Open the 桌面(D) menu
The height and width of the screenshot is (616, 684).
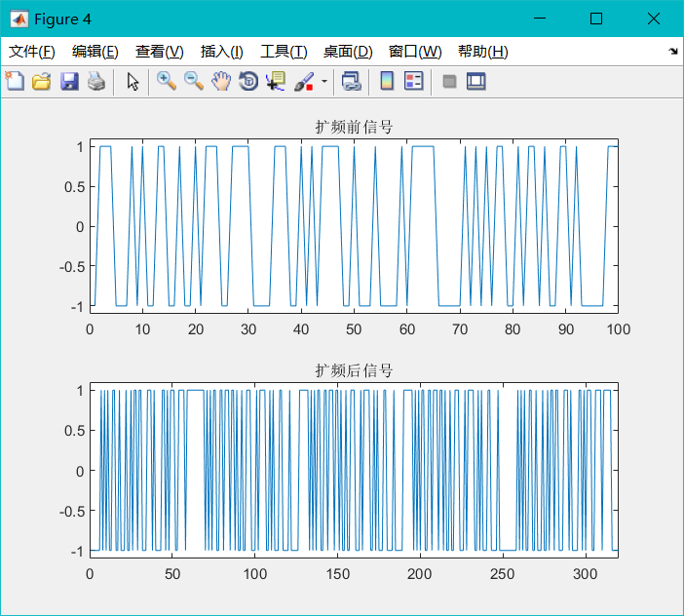tap(348, 52)
